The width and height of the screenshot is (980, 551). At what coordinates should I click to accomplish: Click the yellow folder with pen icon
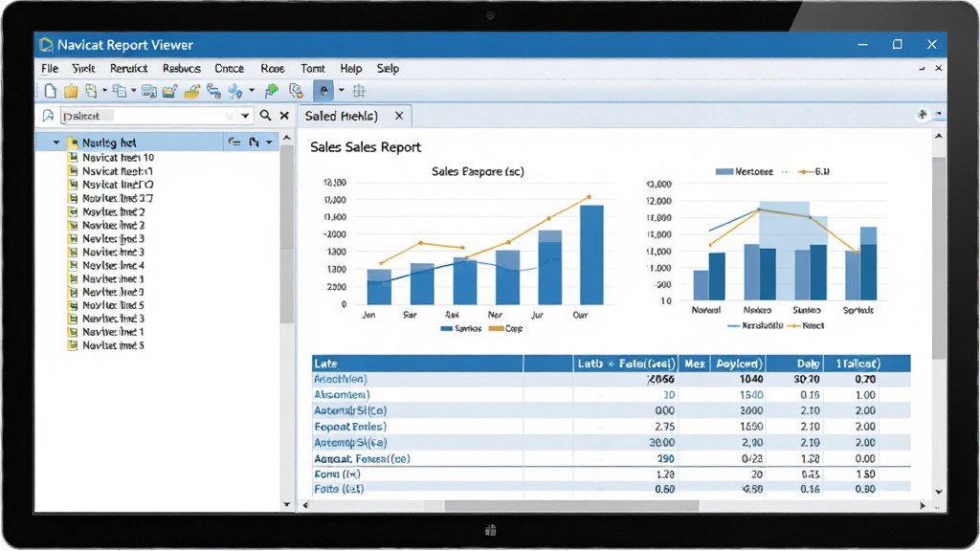pyautogui.click(x=191, y=91)
